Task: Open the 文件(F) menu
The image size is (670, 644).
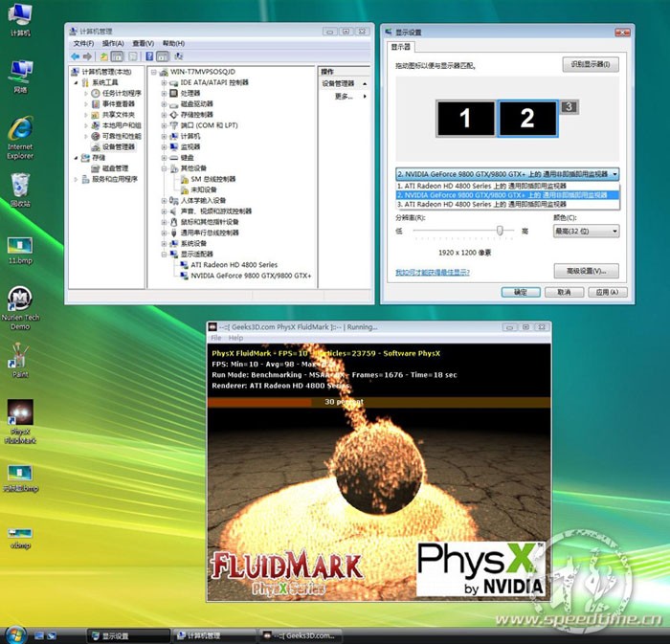Action: [83, 44]
